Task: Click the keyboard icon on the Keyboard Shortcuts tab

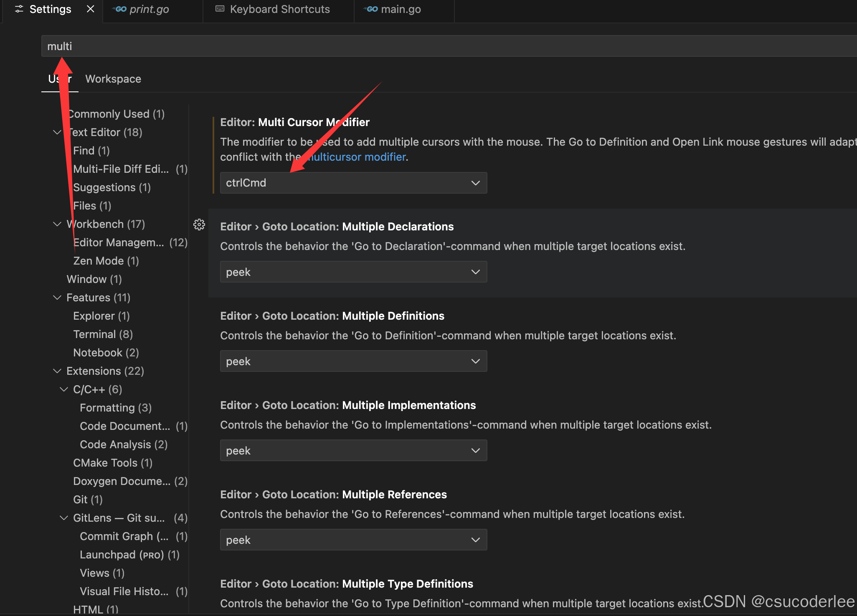Action: tap(219, 9)
